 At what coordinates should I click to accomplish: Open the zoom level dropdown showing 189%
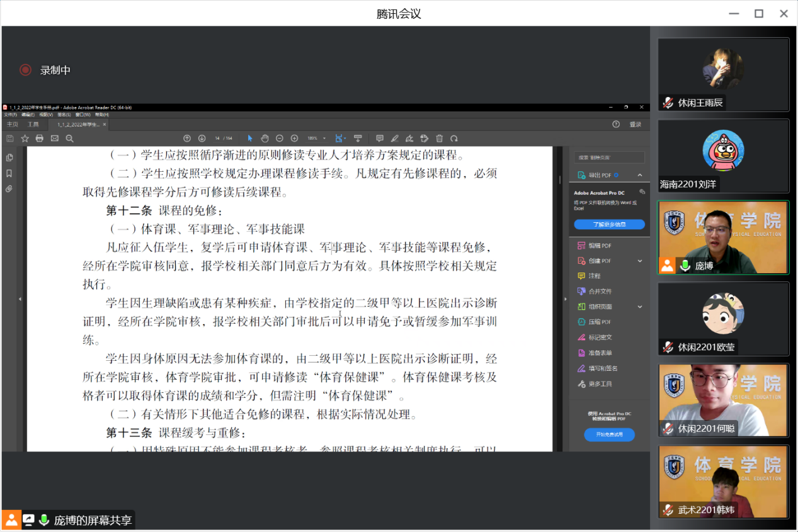(x=323, y=138)
